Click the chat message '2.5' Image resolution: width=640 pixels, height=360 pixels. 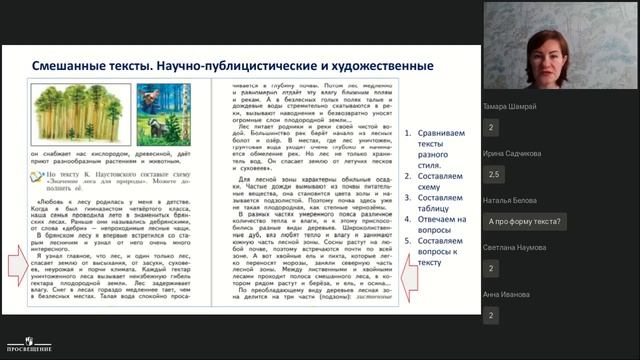click(494, 174)
